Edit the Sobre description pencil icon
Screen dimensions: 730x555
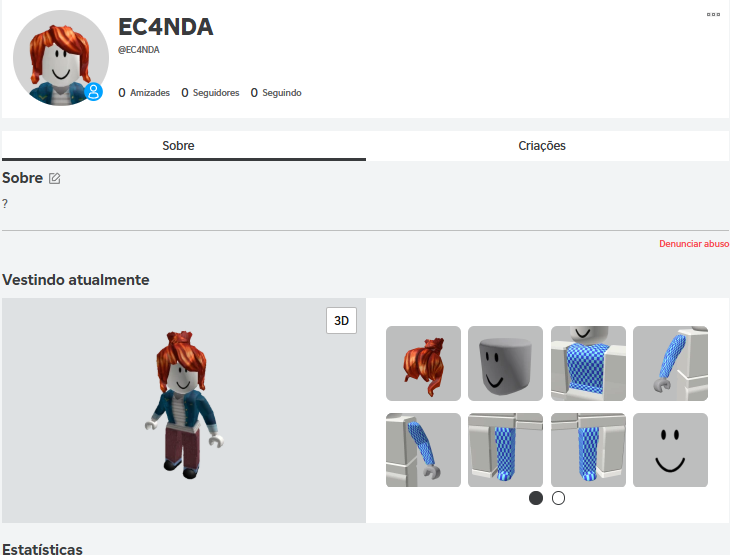point(54,178)
